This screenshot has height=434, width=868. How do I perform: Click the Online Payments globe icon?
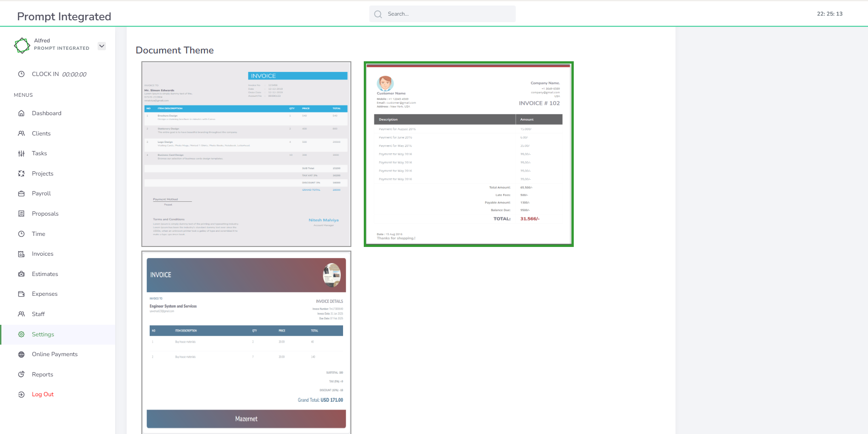(21, 354)
